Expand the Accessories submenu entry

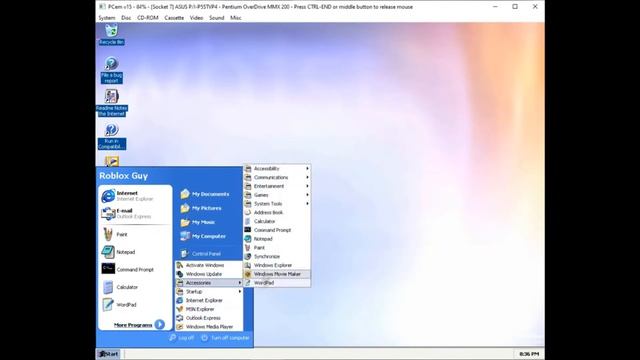tap(209, 283)
